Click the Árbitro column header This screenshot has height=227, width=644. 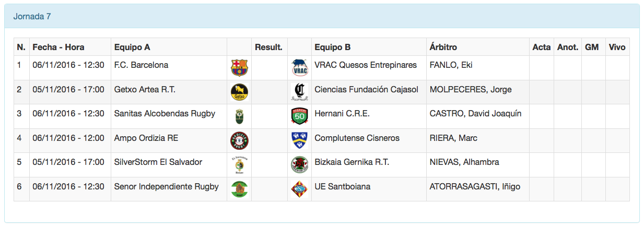[x=443, y=47]
